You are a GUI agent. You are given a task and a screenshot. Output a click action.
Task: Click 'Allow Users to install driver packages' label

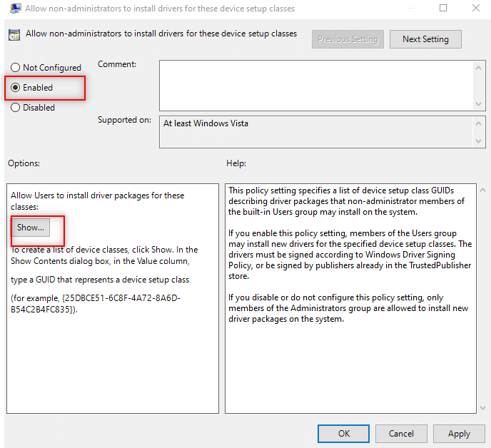pyautogui.click(x=97, y=201)
